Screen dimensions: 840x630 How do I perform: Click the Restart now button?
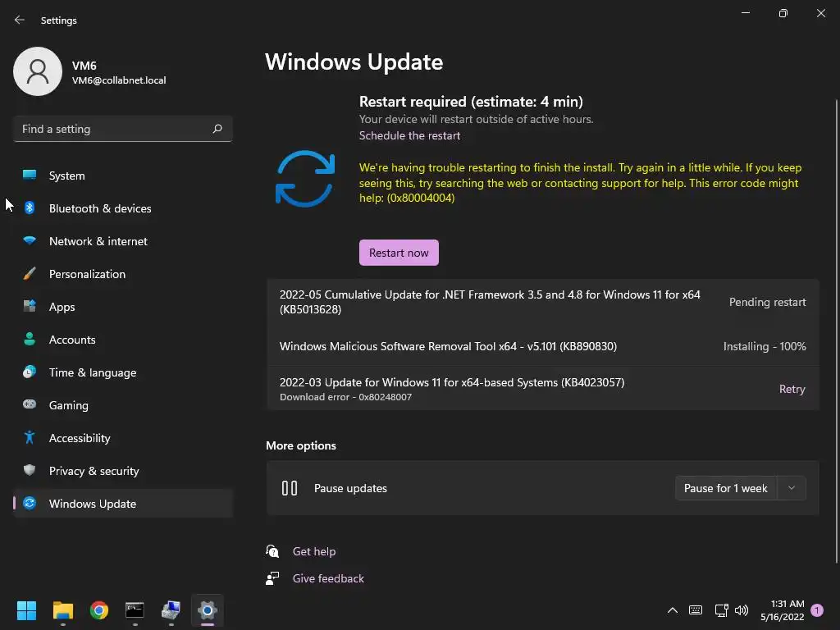click(x=399, y=253)
